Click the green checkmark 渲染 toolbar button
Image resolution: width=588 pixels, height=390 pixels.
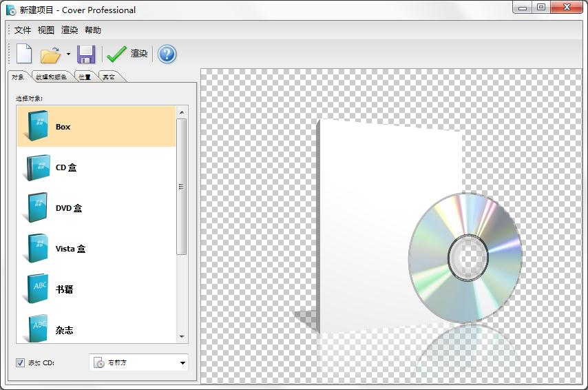[x=127, y=54]
